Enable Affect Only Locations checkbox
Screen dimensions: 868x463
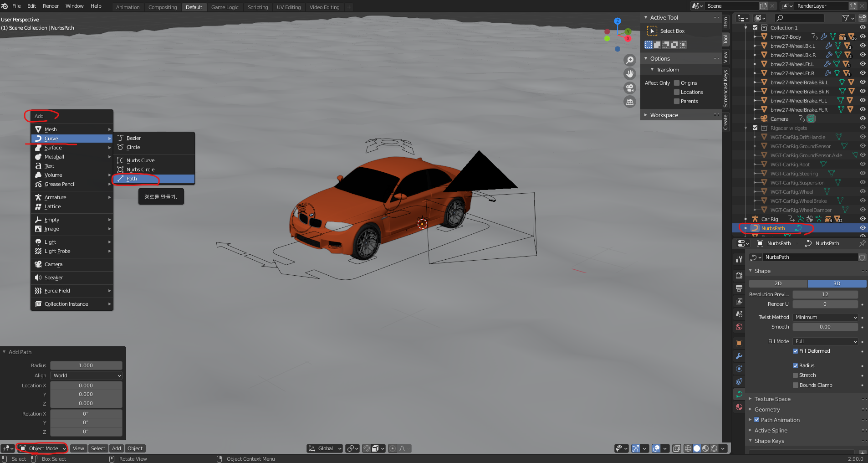(x=677, y=92)
